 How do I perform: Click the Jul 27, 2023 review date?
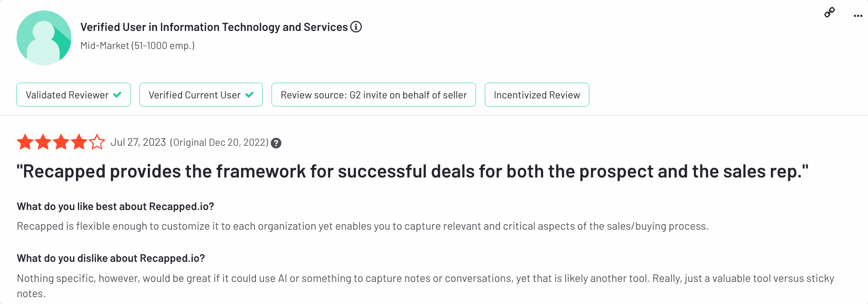tap(138, 143)
